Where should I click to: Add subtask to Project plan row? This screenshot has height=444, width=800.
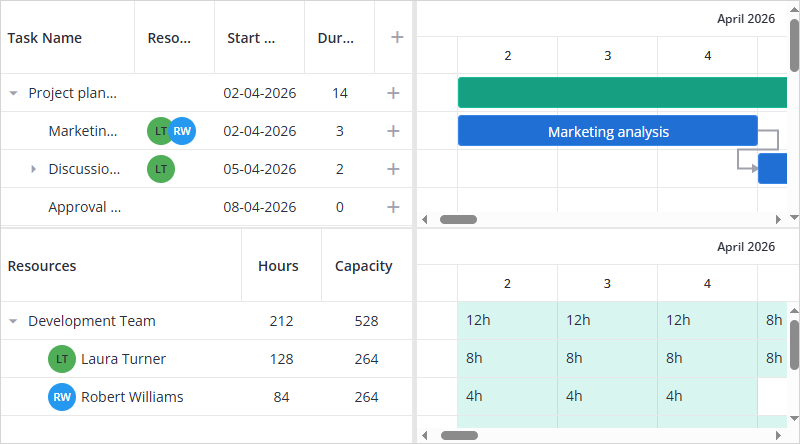click(393, 93)
